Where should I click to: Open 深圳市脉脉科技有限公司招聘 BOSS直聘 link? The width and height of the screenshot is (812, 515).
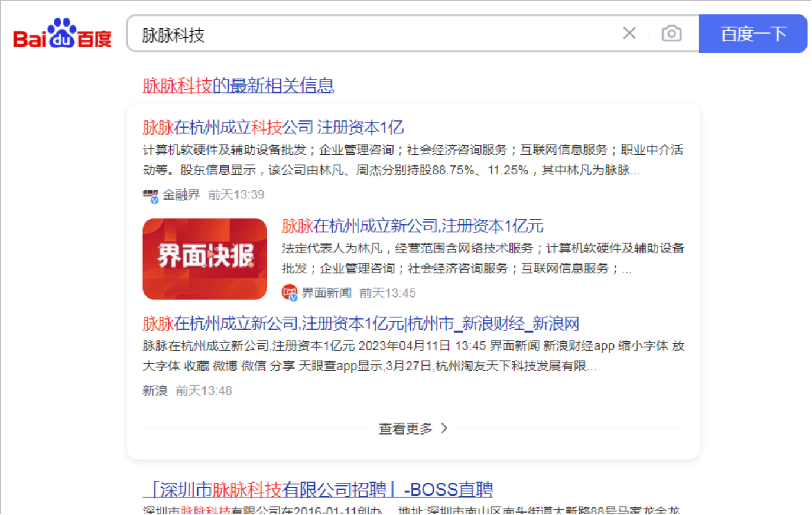point(318,489)
